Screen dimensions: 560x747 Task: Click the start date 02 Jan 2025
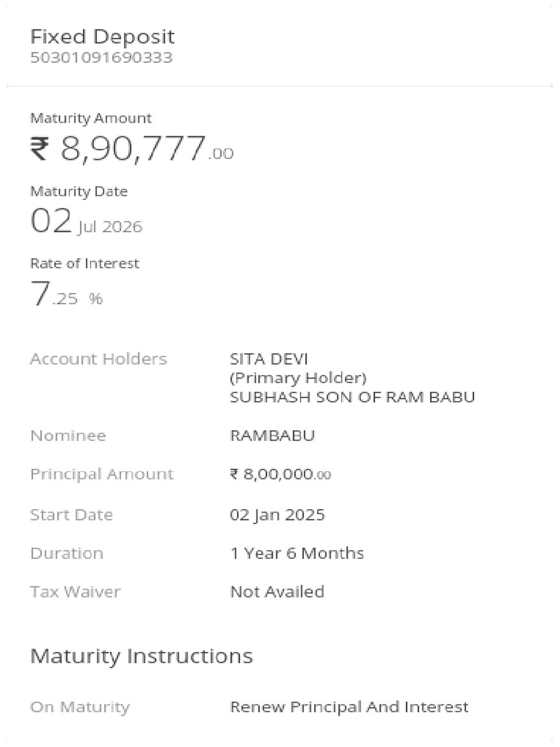coord(277,515)
